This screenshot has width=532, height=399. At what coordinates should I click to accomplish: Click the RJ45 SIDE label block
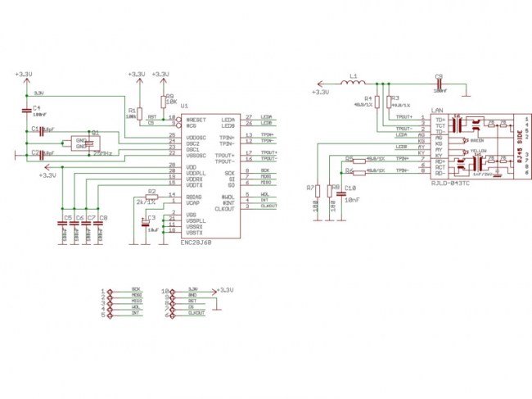click(516, 148)
